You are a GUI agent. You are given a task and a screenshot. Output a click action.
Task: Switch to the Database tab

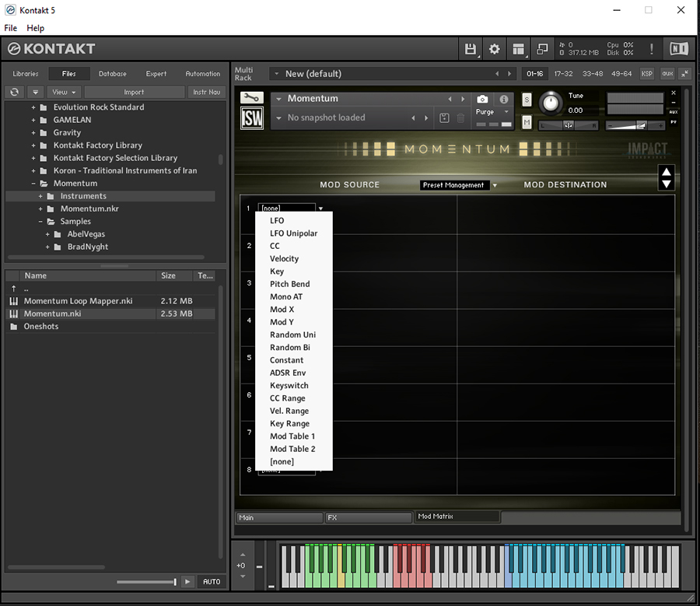tap(113, 74)
